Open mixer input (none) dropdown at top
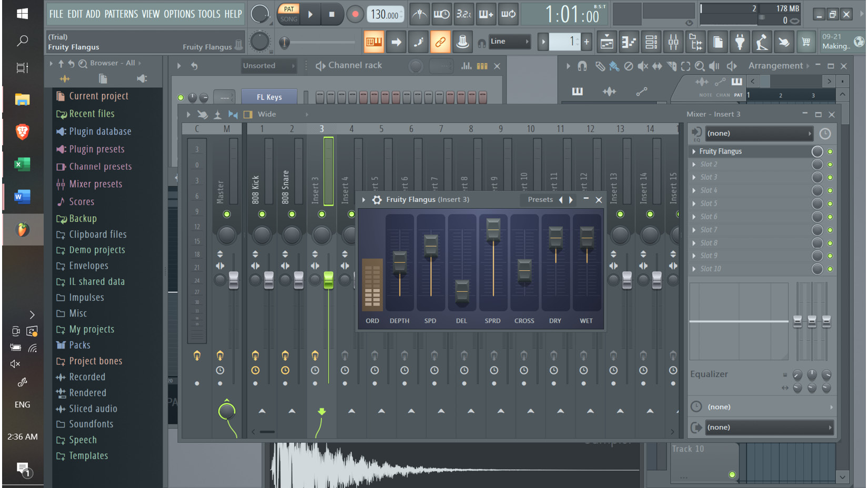The height and width of the screenshot is (488, 868). [x=759, y=134]
